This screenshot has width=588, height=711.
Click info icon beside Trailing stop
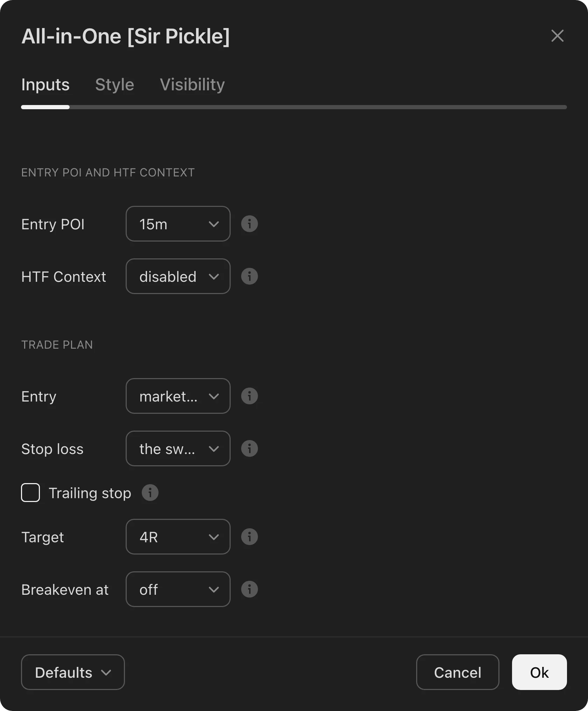point(150,493)
